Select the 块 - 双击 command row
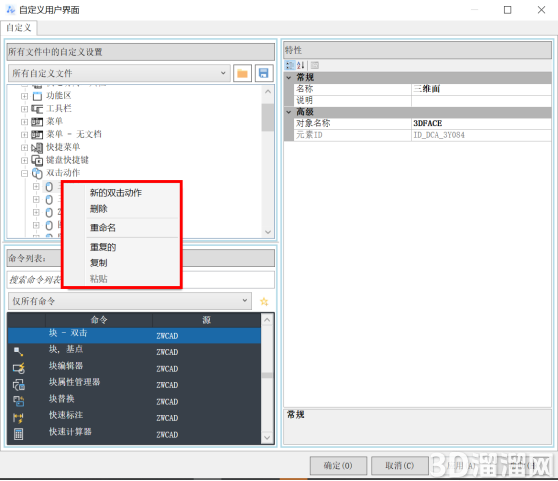558x481 pixels. tap(134, 335)
